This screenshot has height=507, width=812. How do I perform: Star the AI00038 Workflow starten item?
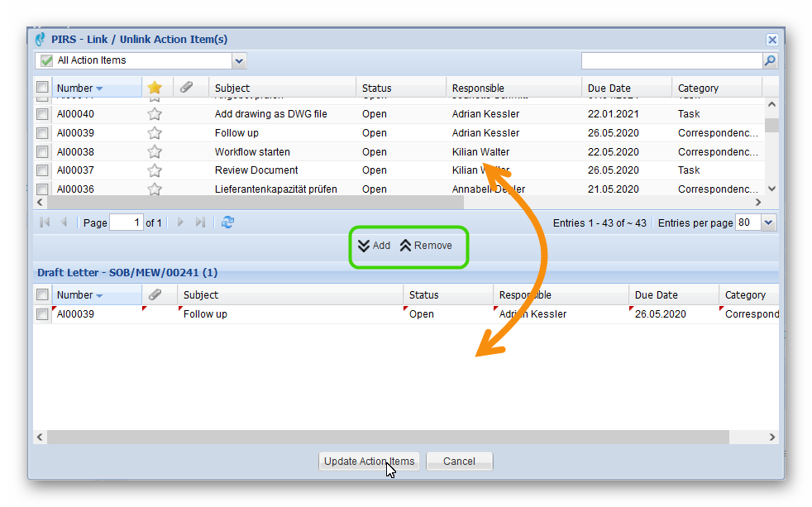click(x=155, y=152)
